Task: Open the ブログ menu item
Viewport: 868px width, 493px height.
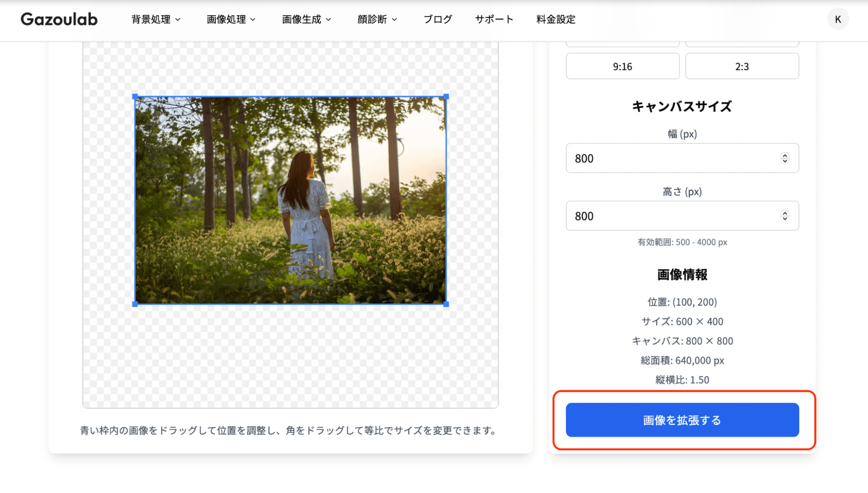Action: point(438,19)
